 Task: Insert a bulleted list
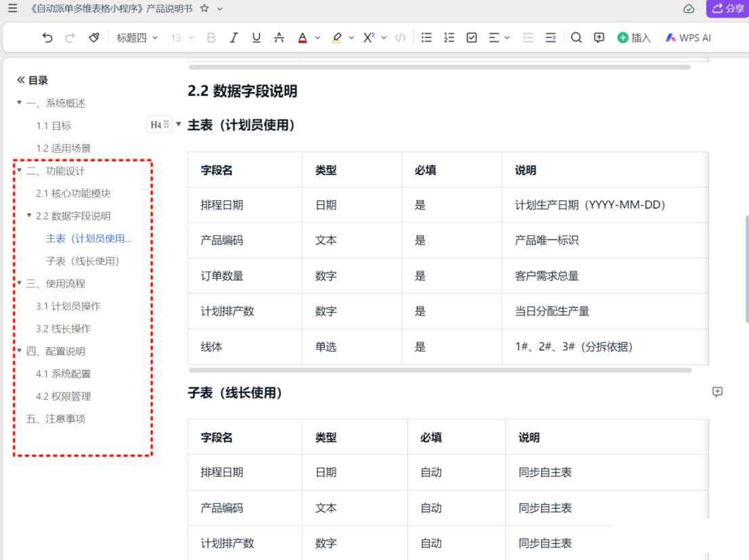point(426,38)
